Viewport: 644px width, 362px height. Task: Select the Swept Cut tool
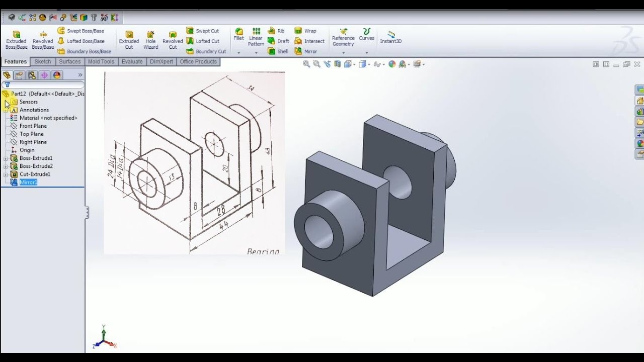(x=203, y=31)
